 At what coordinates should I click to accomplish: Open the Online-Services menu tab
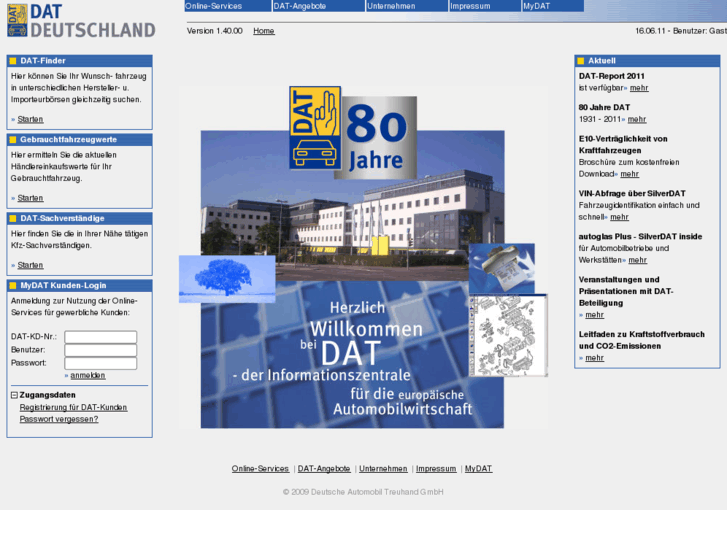tap(228, 6)
